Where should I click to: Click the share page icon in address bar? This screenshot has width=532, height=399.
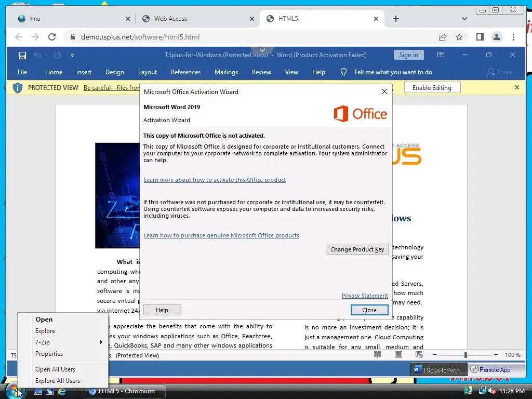click(443, 37)
